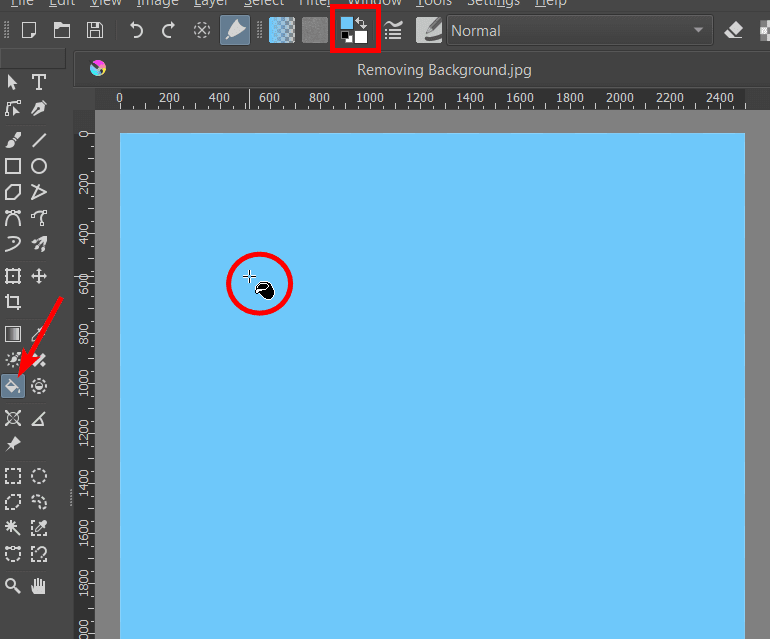Select the Gradient tool
Screen dimensions: 770x639
click(13, 334)
